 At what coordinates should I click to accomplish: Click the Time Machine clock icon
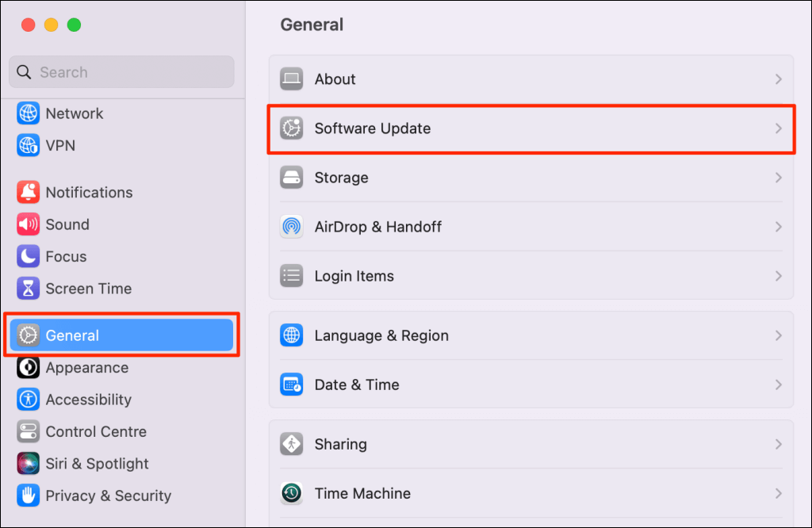tap(292, 493)
